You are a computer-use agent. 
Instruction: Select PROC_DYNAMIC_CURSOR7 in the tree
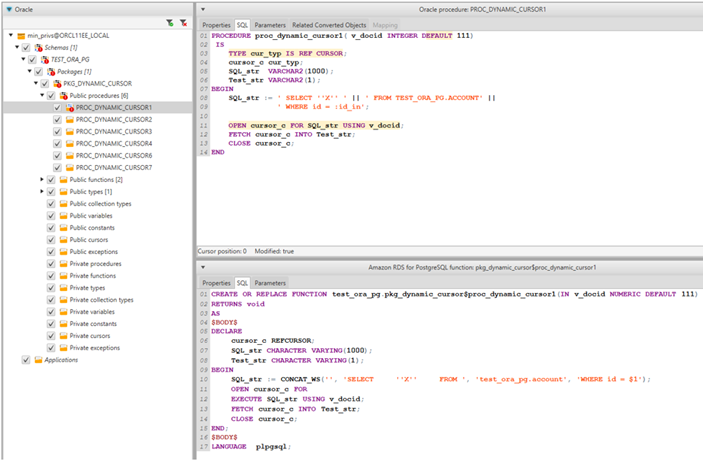click(113, 167)
